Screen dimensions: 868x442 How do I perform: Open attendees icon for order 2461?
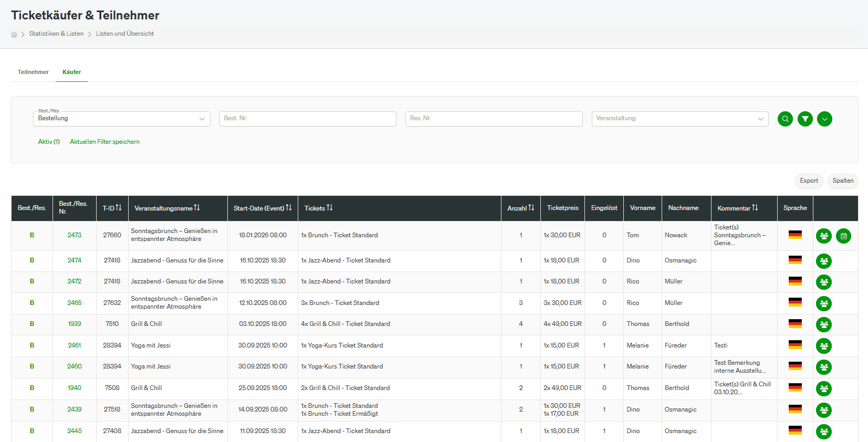tap(824, 346)
